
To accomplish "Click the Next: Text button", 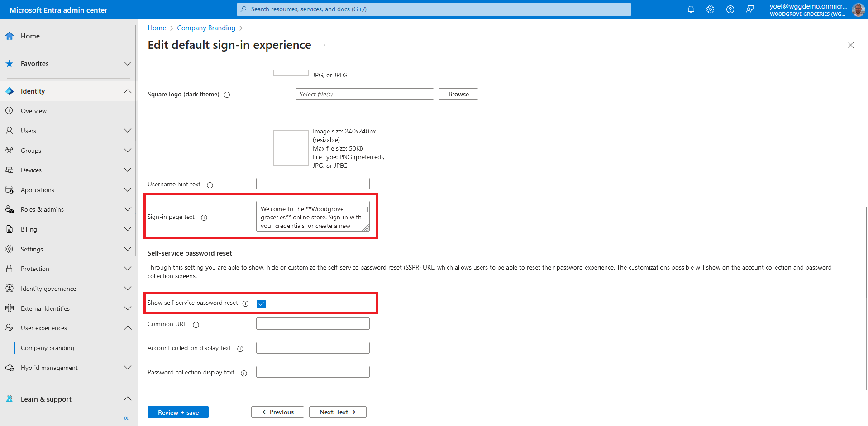I will [338, 412].
